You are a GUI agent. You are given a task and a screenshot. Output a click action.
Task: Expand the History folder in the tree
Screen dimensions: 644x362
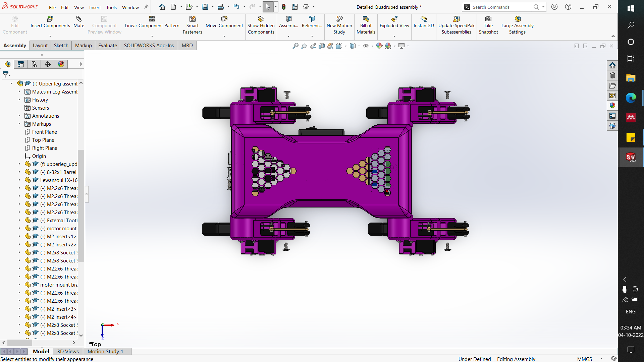[19, 100]
